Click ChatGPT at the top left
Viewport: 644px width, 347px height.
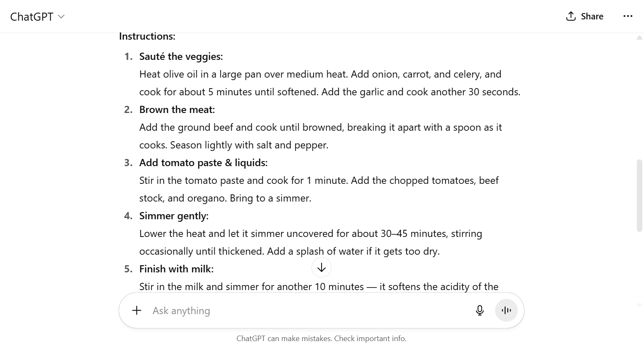point(33,16)
